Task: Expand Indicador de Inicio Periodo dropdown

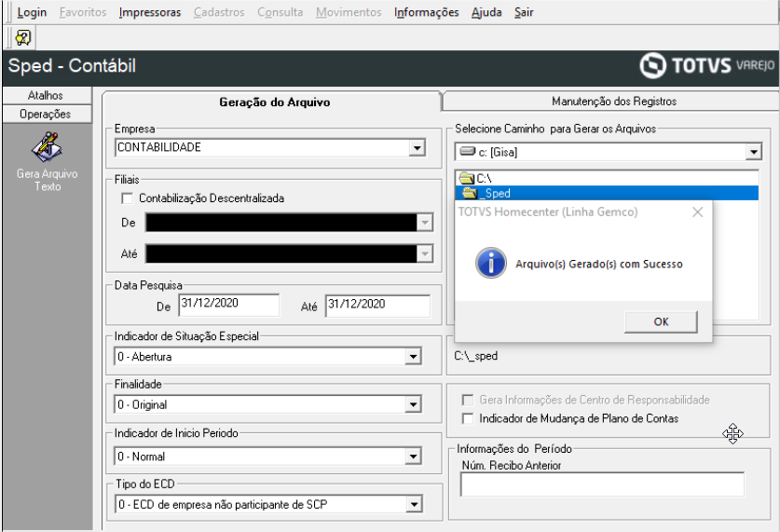Action: (x=413, y=456)
